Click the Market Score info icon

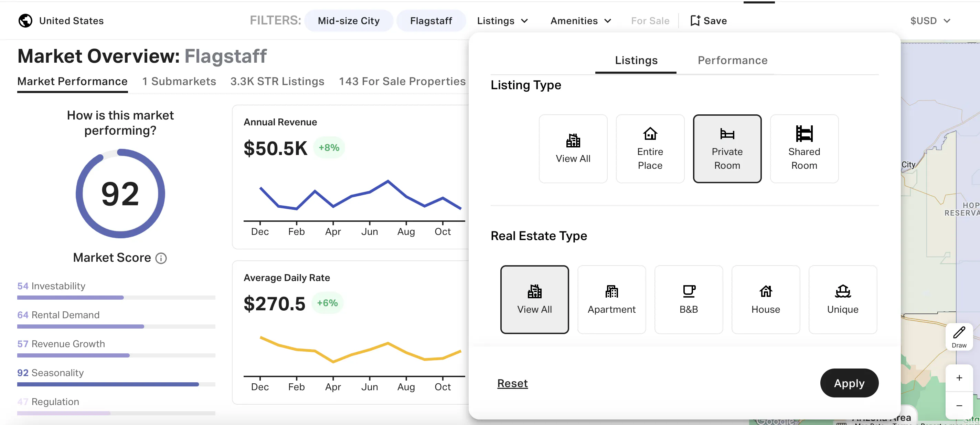161,258
